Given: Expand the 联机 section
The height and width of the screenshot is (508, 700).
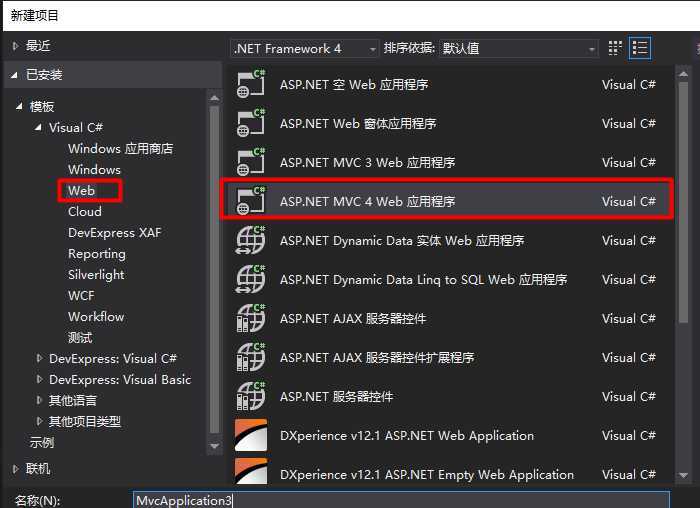Looking at the screenshot, I should 16,469.
